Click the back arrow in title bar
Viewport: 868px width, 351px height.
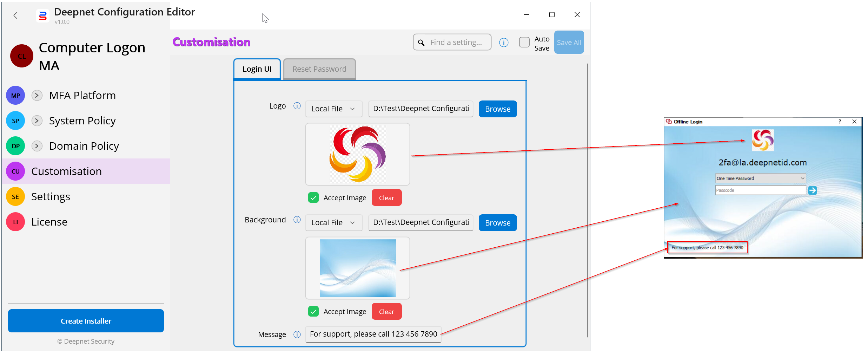[15, 15]
